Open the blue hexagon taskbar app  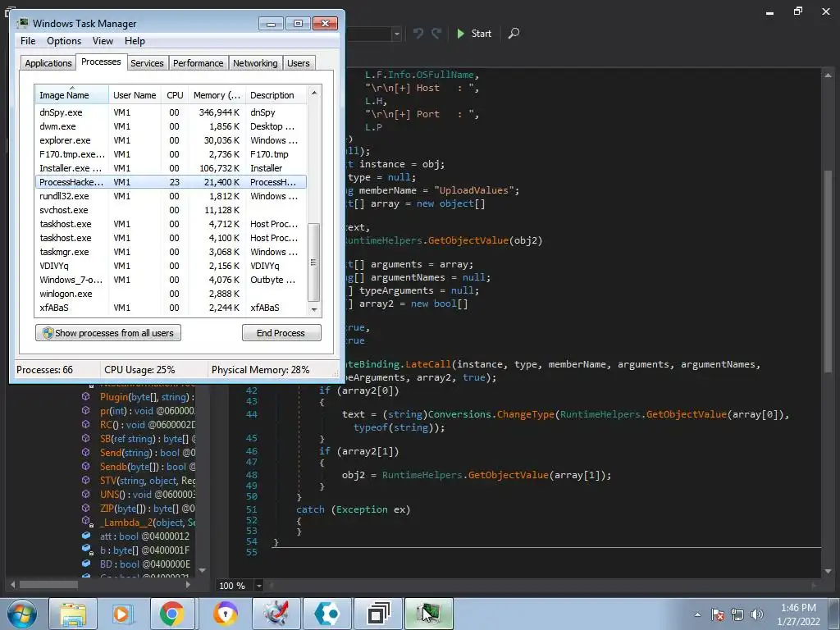pos(327,614)
